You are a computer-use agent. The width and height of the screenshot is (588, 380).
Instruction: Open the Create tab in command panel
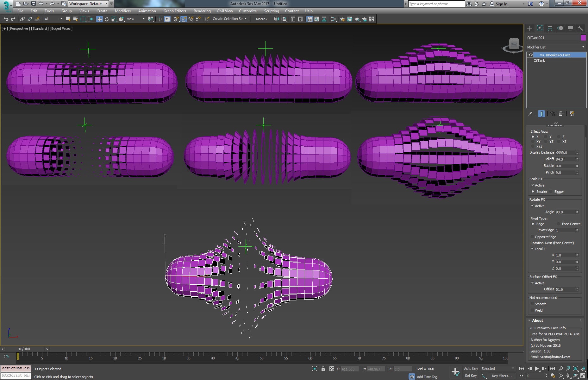[x=530, y=28]
